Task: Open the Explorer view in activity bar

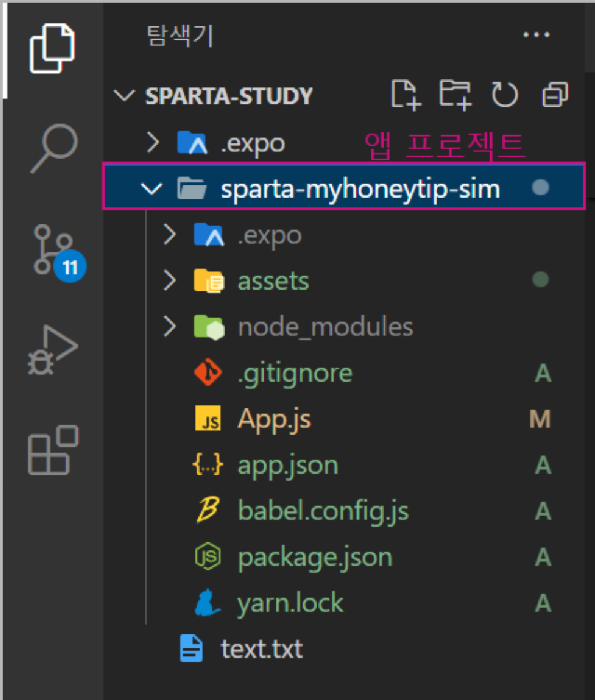Action: (52, 46)
